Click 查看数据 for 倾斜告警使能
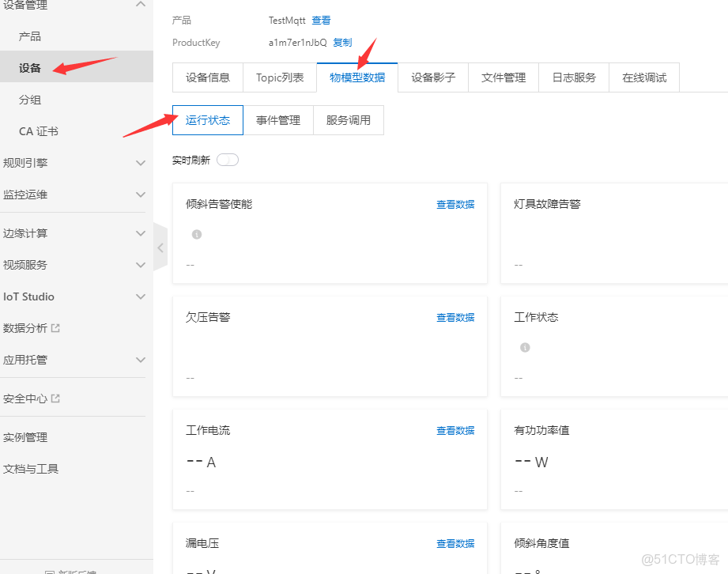This screenshot has height=574, width=728. 455,204
